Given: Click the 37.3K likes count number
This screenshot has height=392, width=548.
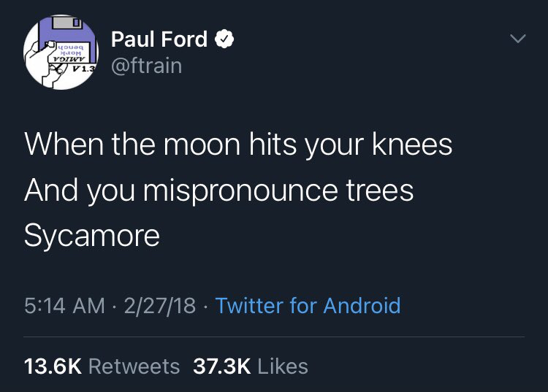Looking at the screenshot, I should pos(221,365).
